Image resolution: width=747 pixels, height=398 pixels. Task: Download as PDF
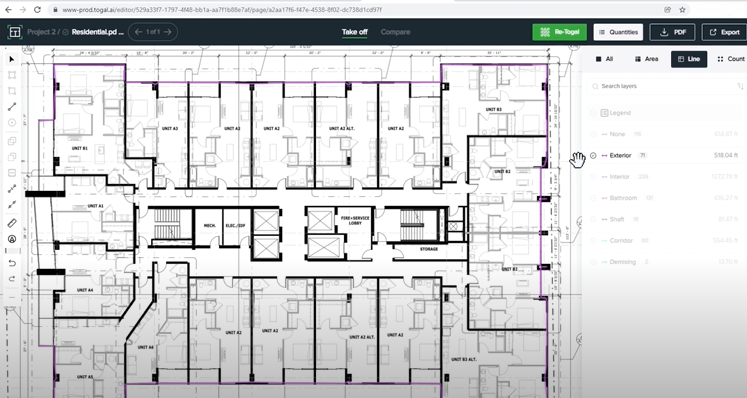(672, 32)
